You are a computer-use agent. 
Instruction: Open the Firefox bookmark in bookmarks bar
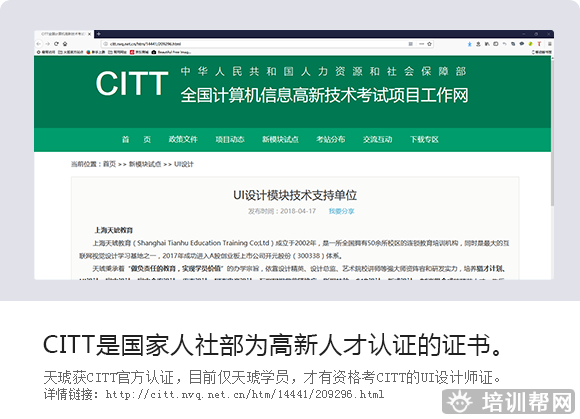[x=95, y=52]
